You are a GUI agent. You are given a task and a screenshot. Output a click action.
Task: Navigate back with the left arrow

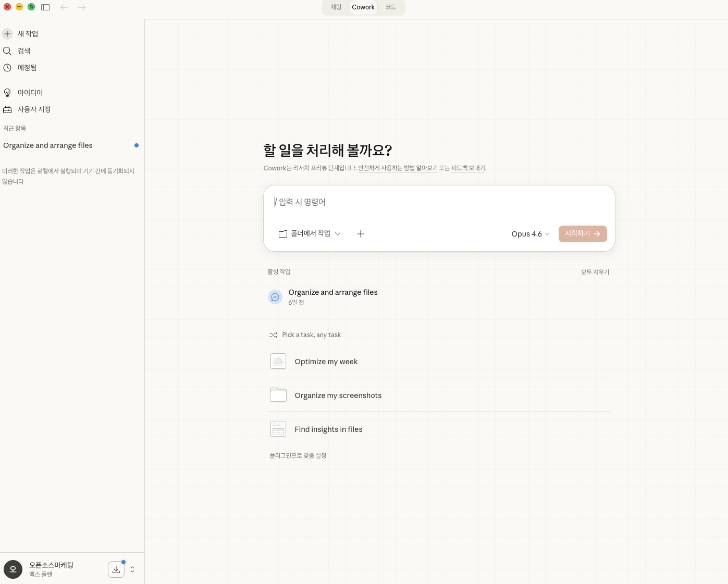[64, 7]
